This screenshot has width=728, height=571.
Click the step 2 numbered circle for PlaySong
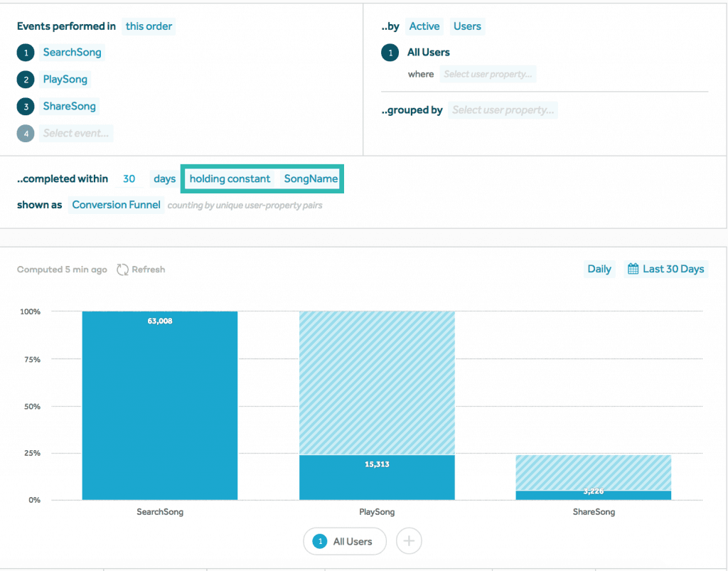click(26, 80)
